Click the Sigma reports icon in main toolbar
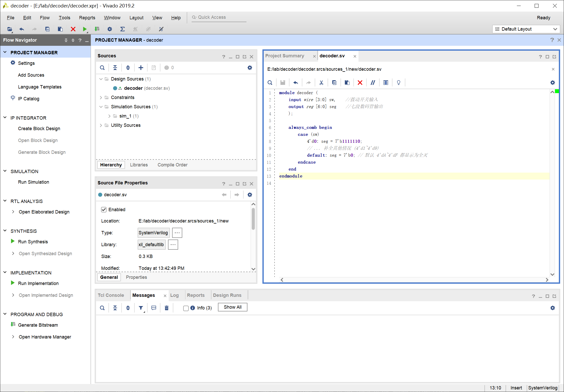 pos(122,29)
